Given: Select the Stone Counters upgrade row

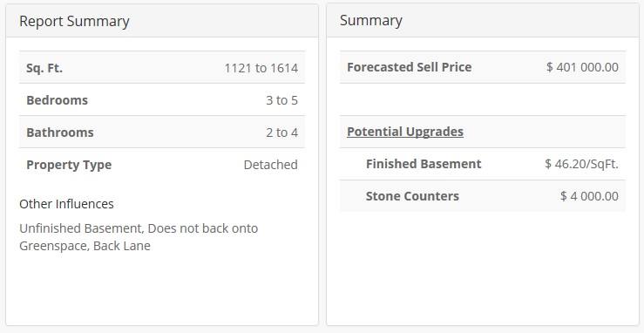Looking at the screenshot, I should point(483,196).
